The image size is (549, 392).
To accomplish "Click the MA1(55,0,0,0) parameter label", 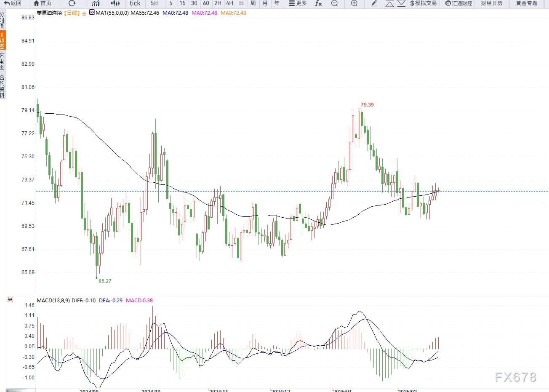I will pyautogui.click(x=112, y=13).
